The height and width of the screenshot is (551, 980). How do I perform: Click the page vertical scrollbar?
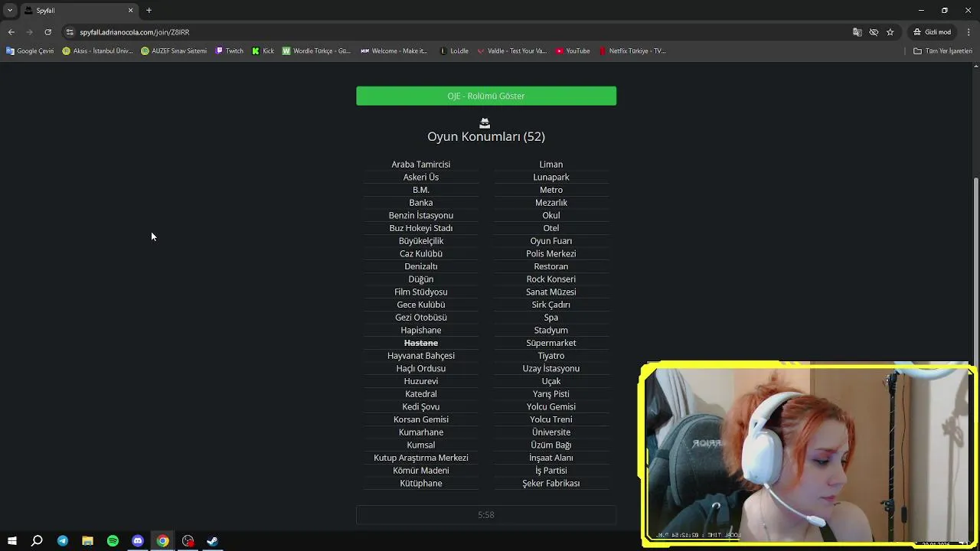(976, 272)
